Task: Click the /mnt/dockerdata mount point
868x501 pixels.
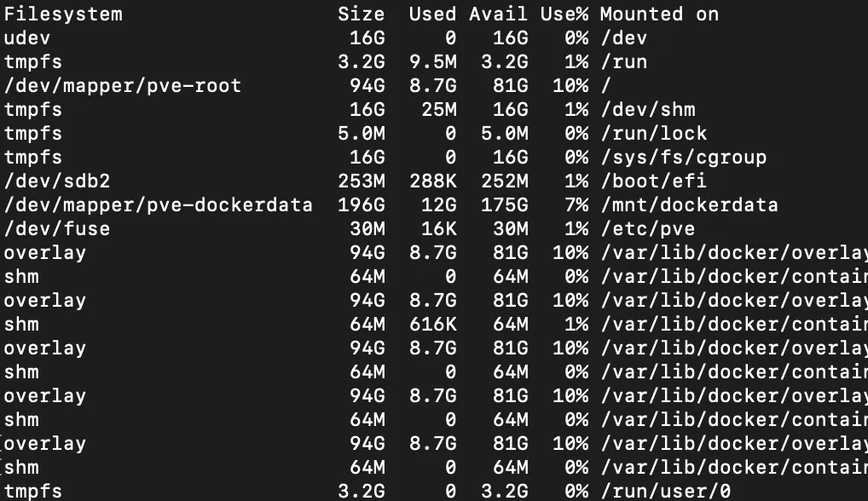Action: 689,205
